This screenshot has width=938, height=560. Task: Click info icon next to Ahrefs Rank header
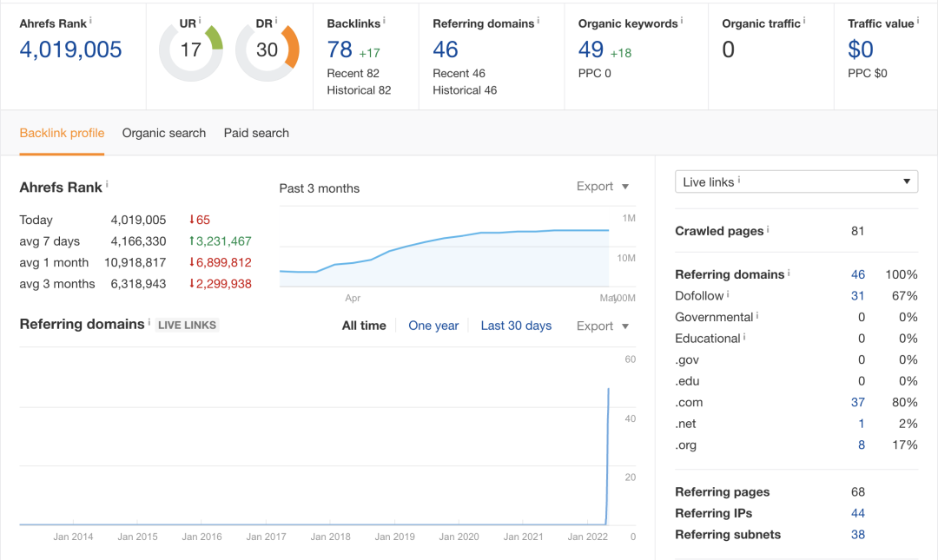pyautogui.click(x=91, y=20)
